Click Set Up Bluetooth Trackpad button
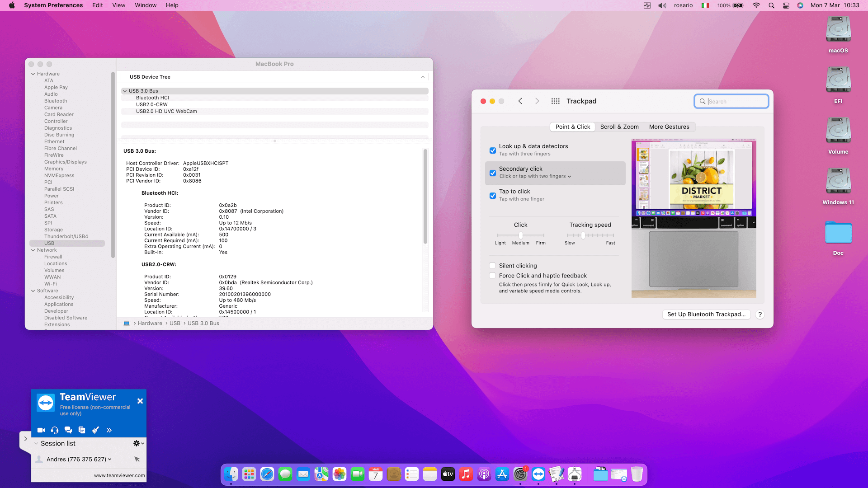The height and width of the screenshot is (488, 868). click(706, 314)
